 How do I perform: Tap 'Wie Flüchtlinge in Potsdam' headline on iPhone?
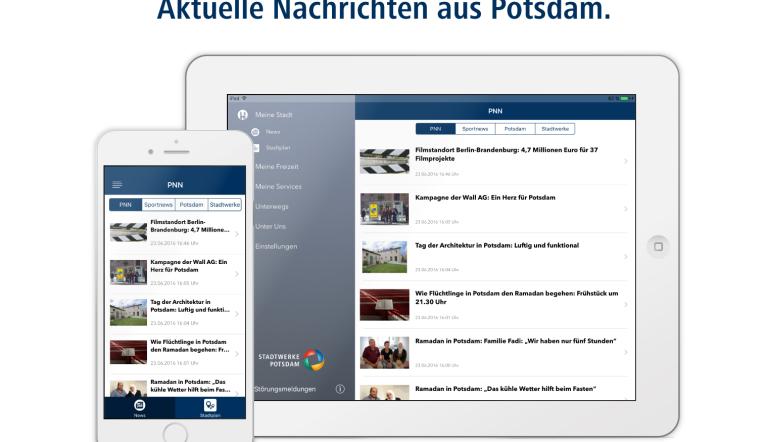(190, 346)
